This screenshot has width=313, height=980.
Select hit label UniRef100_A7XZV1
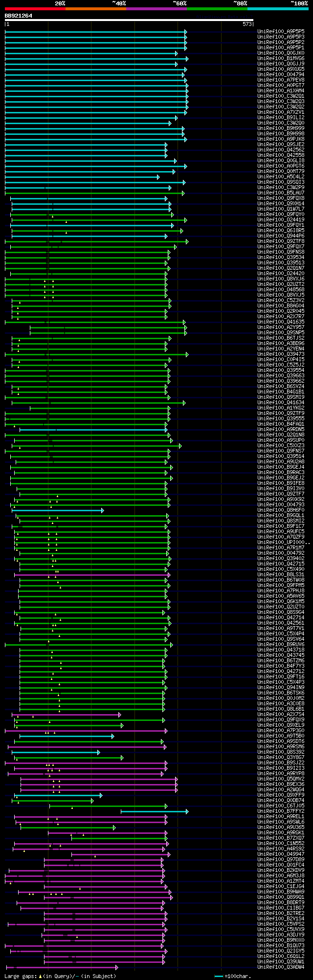[x=281, y=112]
